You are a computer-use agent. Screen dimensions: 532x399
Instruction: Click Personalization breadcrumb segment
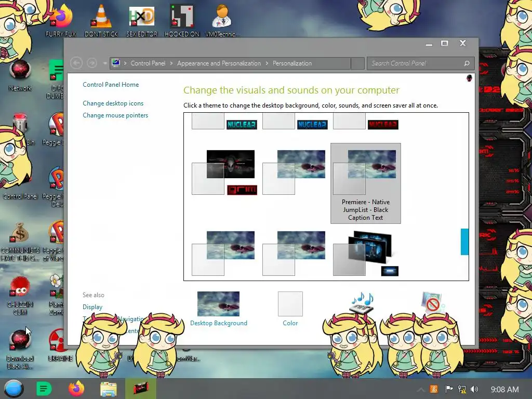[x=292, y=63]
